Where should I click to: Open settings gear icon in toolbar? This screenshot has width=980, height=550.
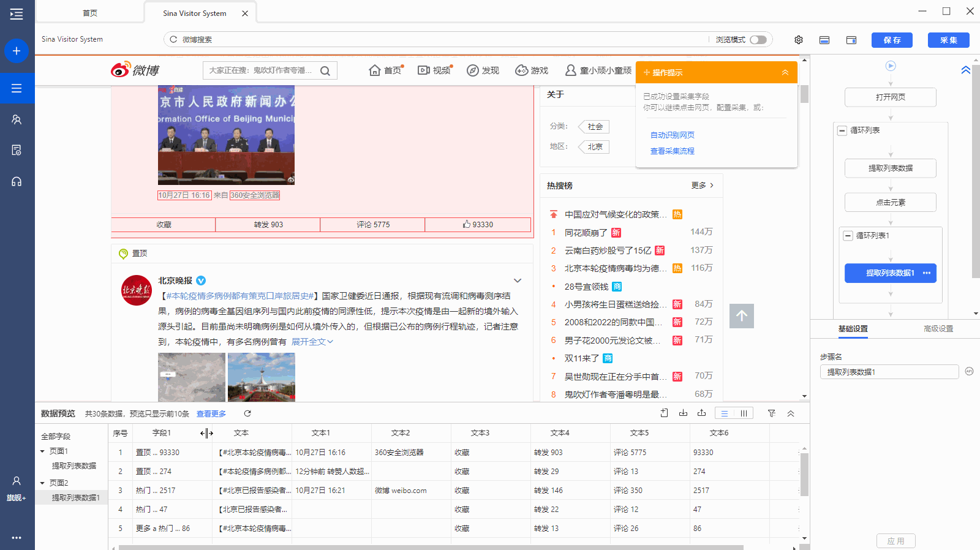pos(799,40)
